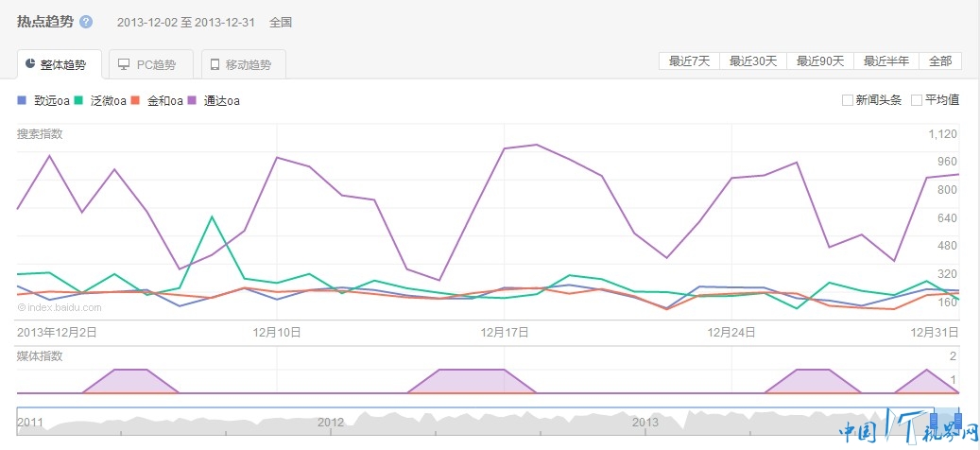Click the 1,120 y-axis value
Viewport: 980px width, 450px height.
coord(943,133)
